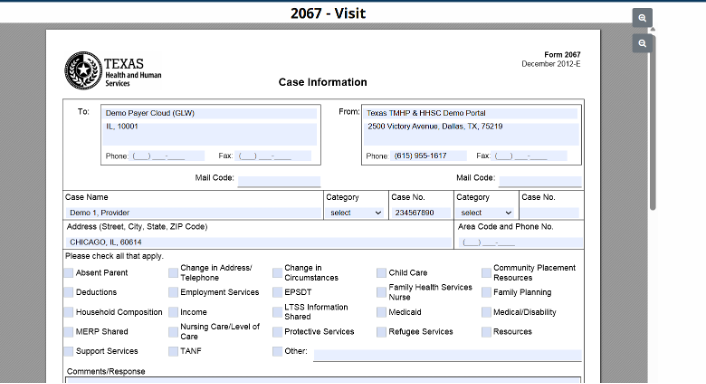Click the 'Please check all that apply.' text

click(x=114, y=256)
